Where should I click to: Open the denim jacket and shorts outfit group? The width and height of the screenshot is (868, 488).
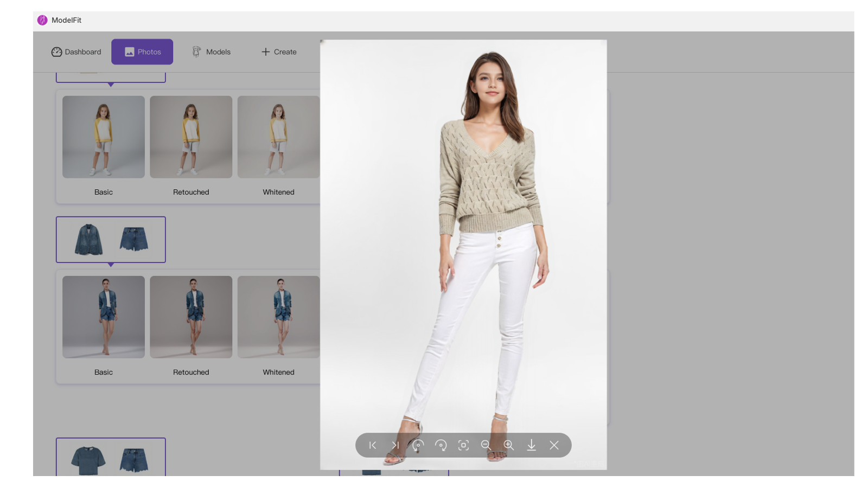click(111, 240)
